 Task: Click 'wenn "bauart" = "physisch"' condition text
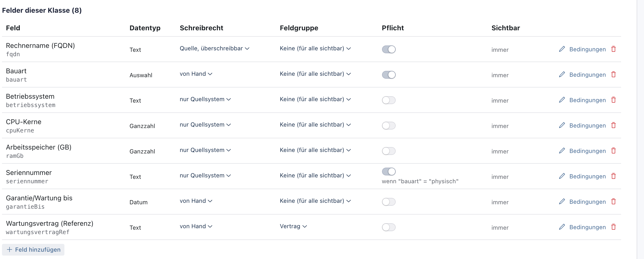coord(420,181)
